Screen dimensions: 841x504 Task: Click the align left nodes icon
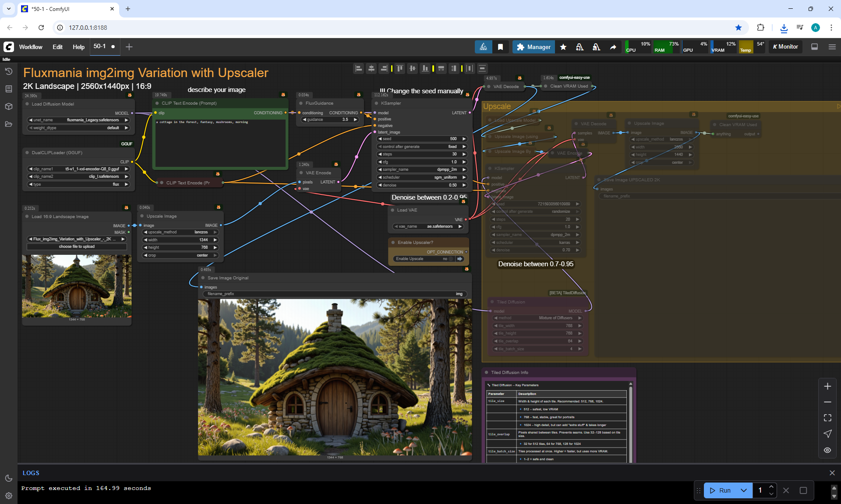(359, 68)
